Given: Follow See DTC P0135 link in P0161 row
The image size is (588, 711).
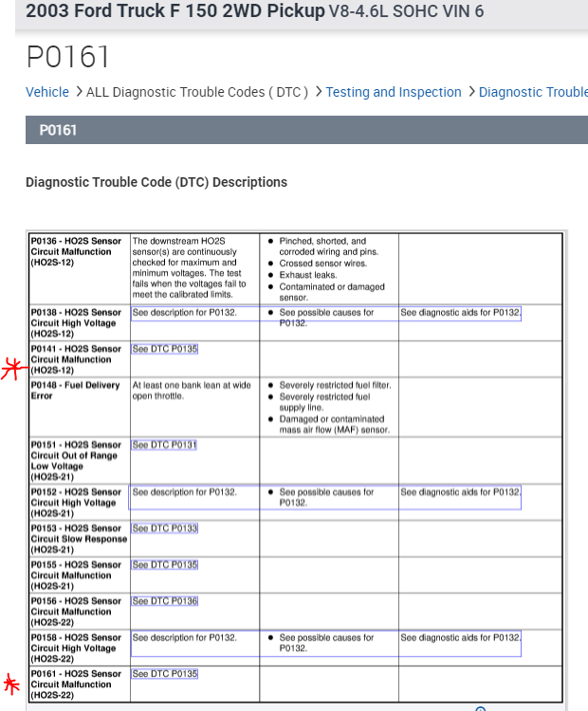Looking at the screenshot, I should pos(165,674).
